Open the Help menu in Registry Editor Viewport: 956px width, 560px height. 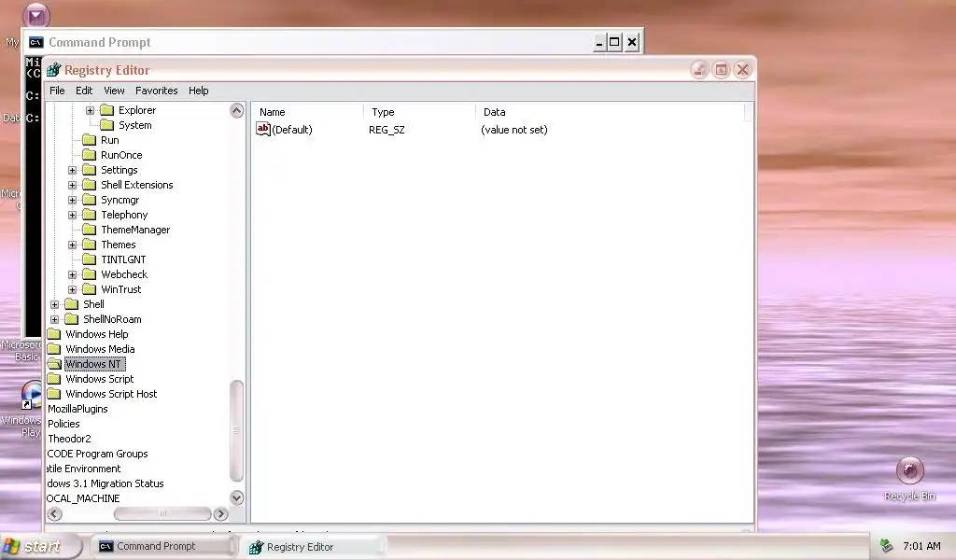click(198, 91)
